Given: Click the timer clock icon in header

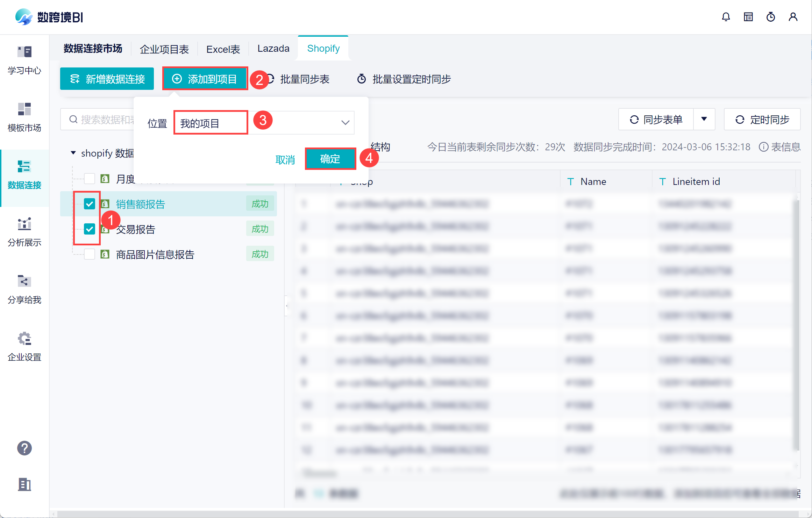Looking at the screenshot, I should tap(770, 17).
